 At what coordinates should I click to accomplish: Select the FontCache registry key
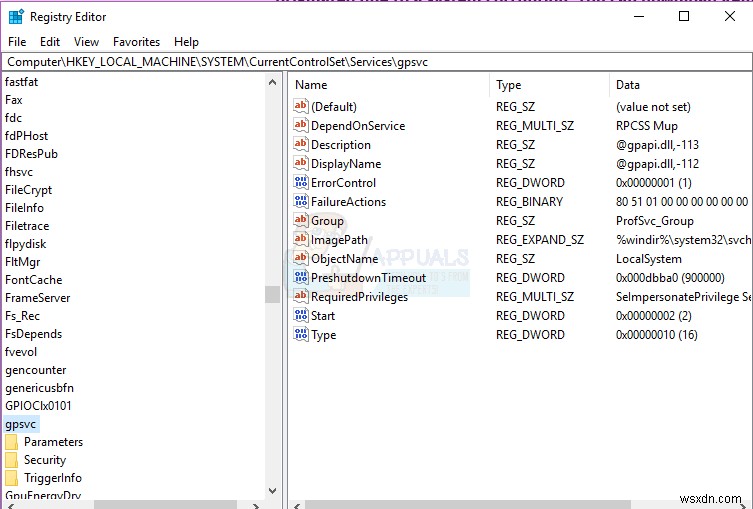(x=34, y=280)
